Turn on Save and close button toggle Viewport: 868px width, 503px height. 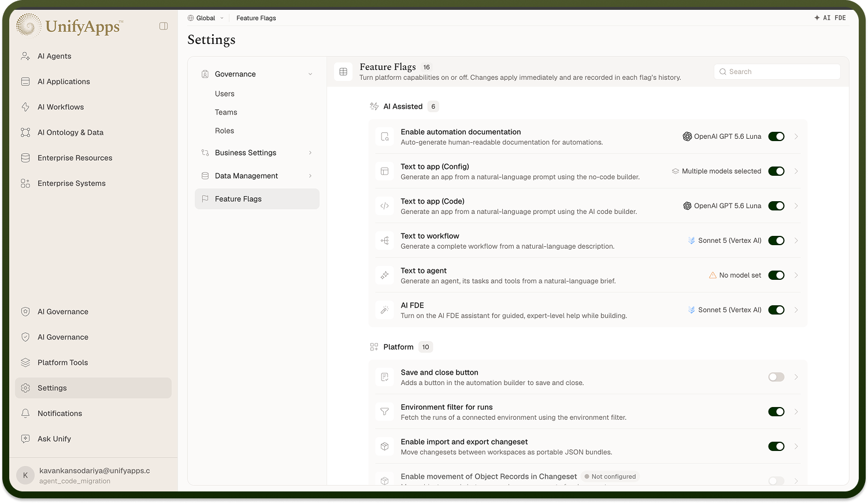(776, 377)
